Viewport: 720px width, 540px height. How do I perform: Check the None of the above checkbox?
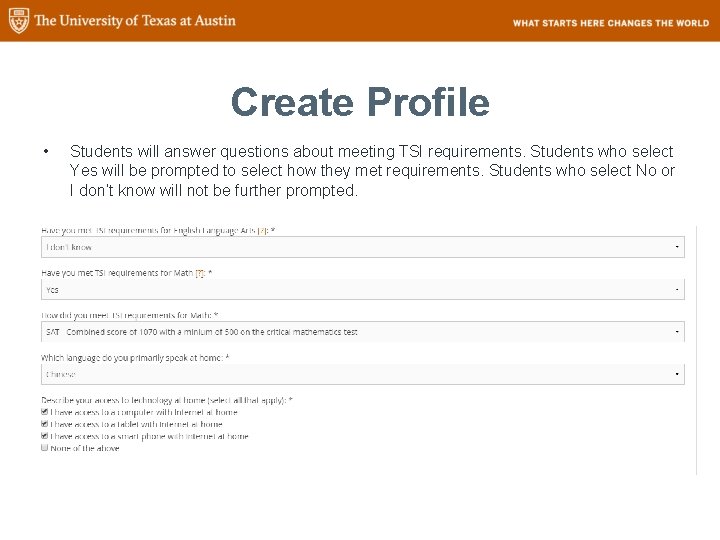[45, 448]
